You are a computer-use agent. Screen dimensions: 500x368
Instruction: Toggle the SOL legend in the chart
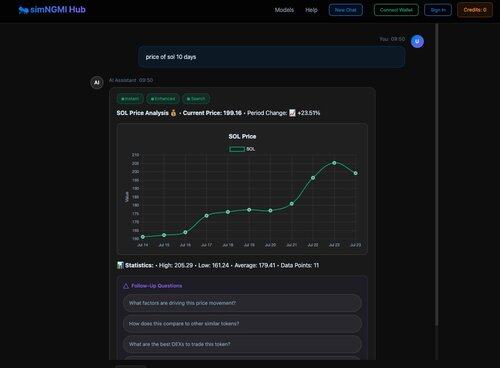242,149
